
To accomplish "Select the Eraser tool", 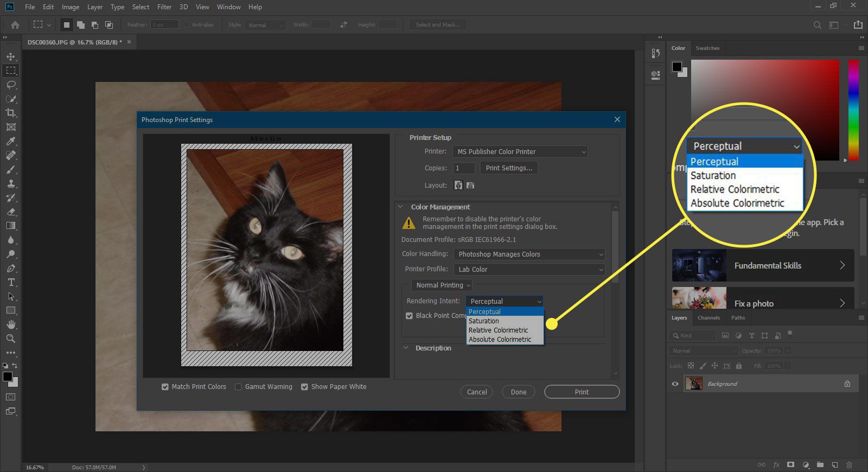I will (11, 212).
